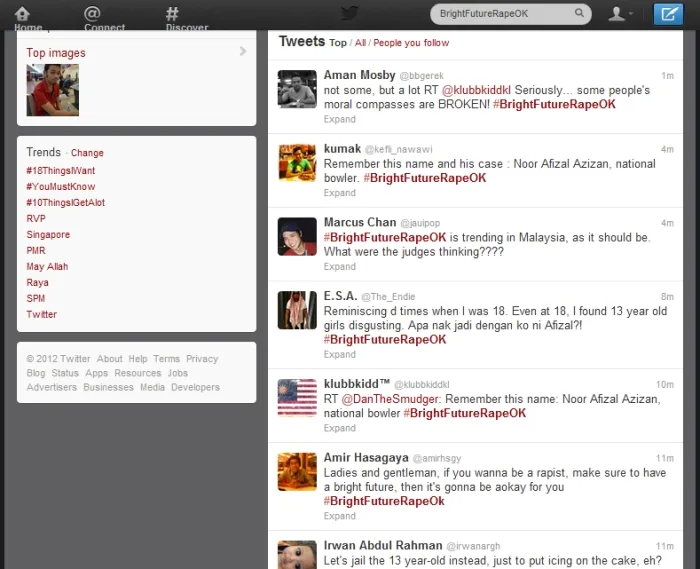Open Aman Mosby's profile avatar

[x=297, y=90]
